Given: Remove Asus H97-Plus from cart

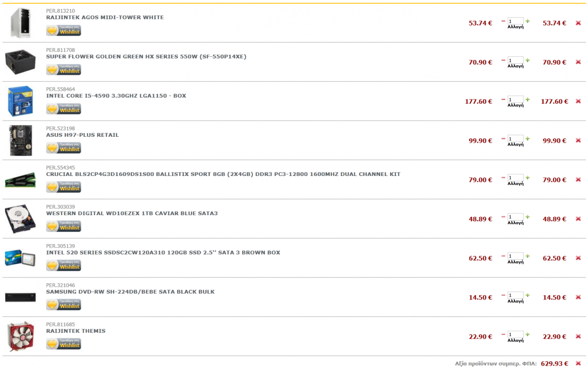Looking at the screenshot, I should [578, 141].
